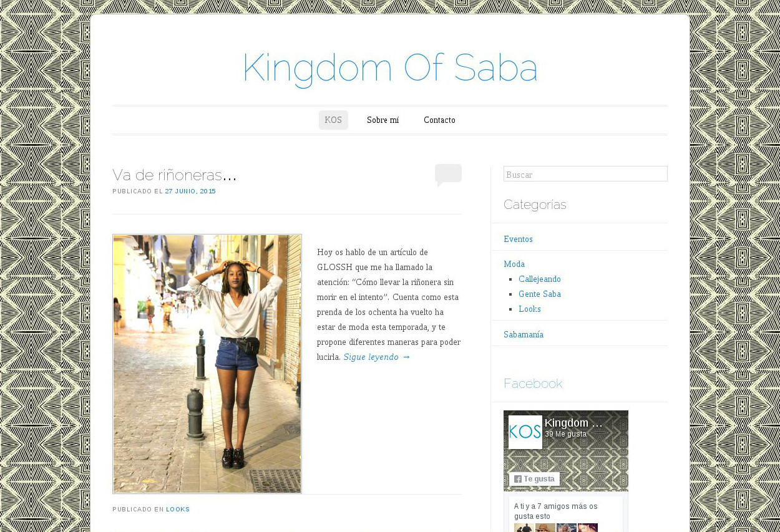
Task: Open the Sabamanía category
Action: point(524,335)
